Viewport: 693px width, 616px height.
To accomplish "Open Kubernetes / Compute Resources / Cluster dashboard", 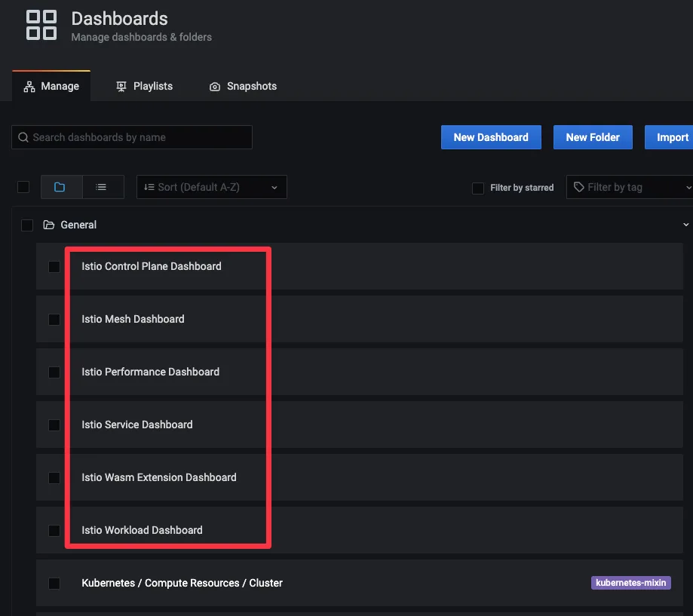I will point(182,583).
